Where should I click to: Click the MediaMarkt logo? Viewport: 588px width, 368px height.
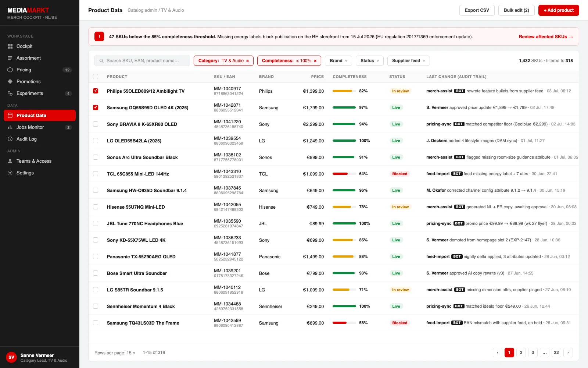28,10
